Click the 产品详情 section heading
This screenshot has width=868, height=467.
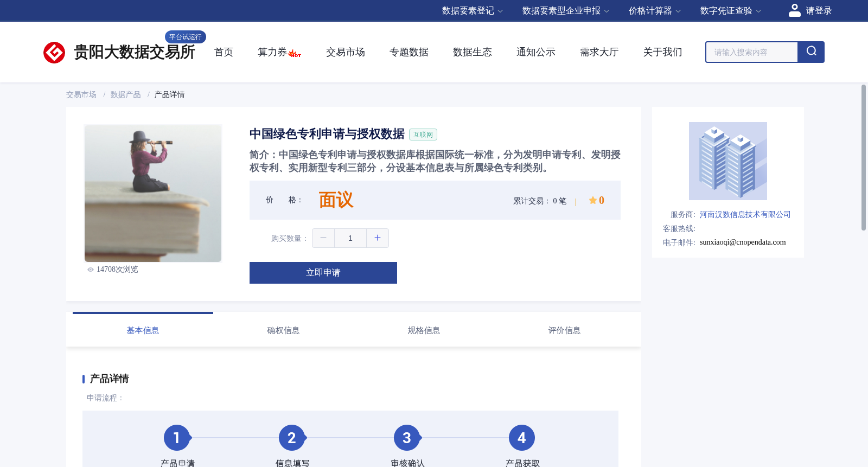pos(109,379)
